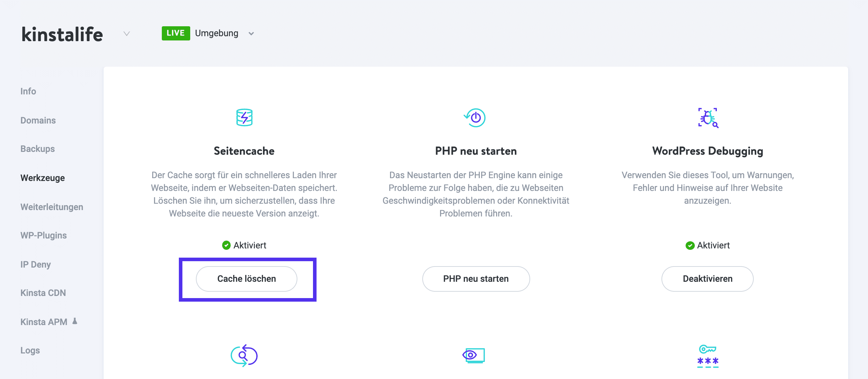Screen dimensions: 868x379
Task: Open the Umgebung environment dropdown
Action: pyautogui.click(x=216, y=33)
